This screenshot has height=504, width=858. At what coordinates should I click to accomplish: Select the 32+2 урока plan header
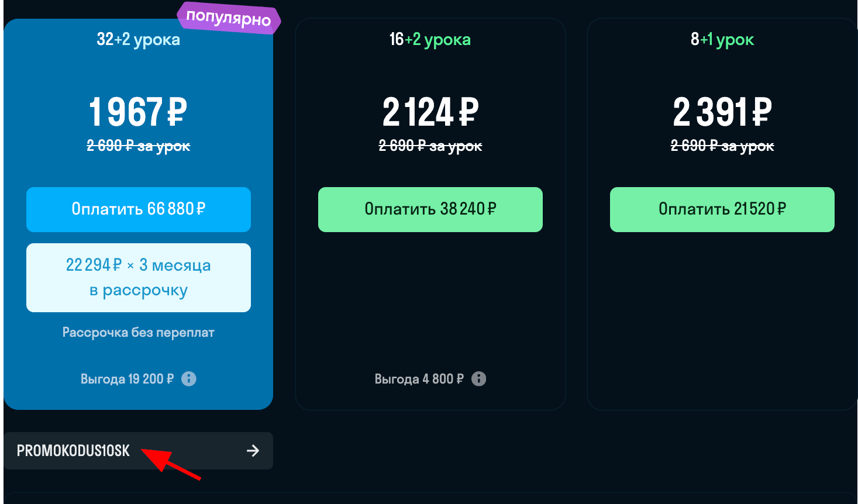click(138, 40)
